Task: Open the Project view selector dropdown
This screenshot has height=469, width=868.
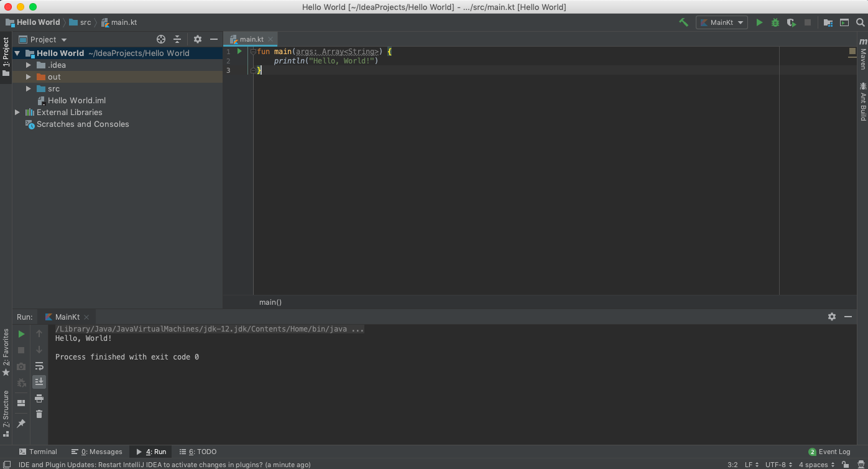Action: [43, 39]
